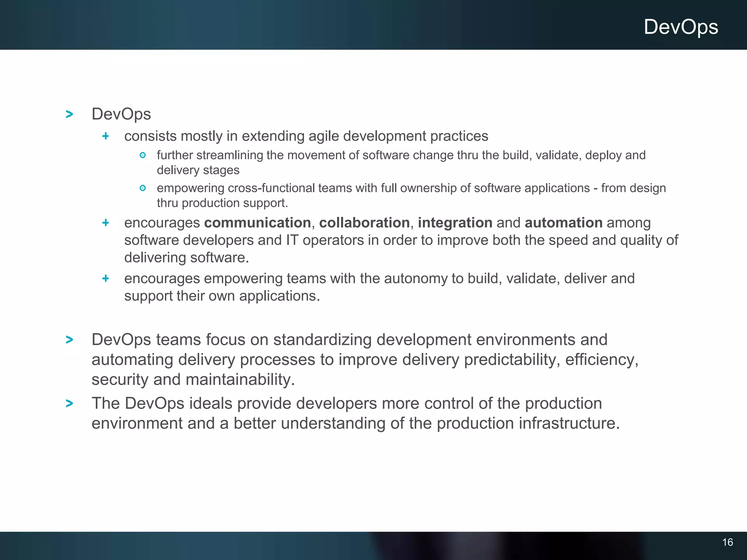
Task: Click 'security and maintainability.' line
Action: [193, 380]
